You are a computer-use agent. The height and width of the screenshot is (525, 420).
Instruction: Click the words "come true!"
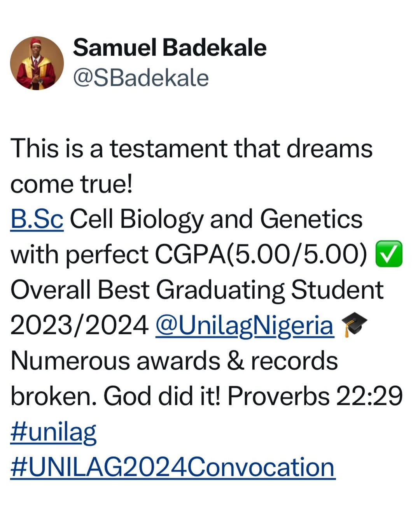72,184
